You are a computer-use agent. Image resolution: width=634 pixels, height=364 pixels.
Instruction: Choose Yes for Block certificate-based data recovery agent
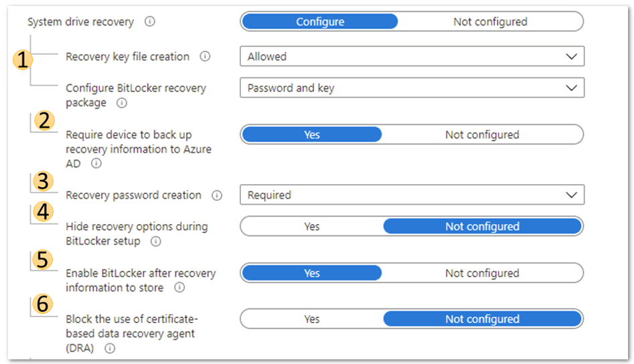[x=312, y=319]
